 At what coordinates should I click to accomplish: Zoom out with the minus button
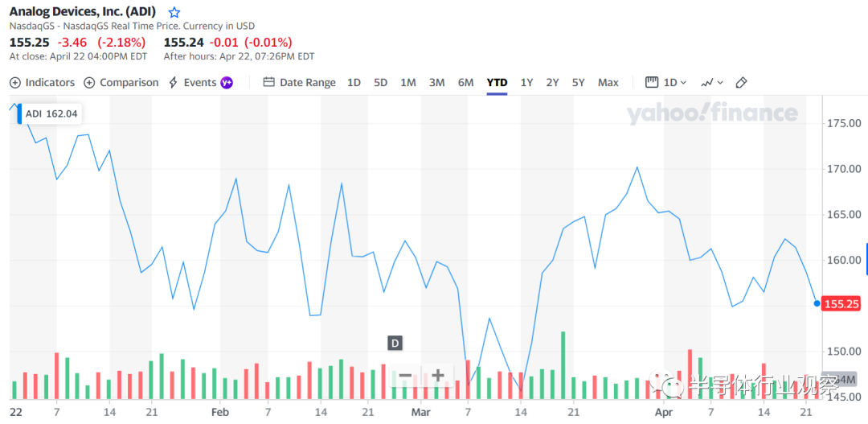tap(404, 375)
